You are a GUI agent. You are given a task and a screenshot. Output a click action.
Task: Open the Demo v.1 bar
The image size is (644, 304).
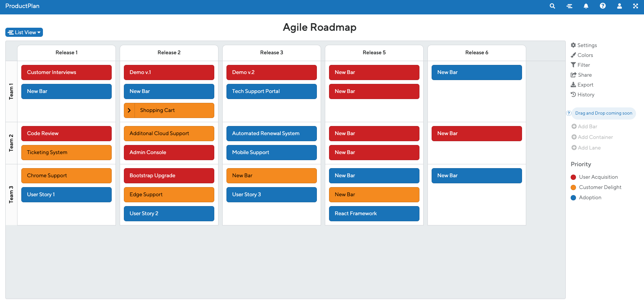169,72
